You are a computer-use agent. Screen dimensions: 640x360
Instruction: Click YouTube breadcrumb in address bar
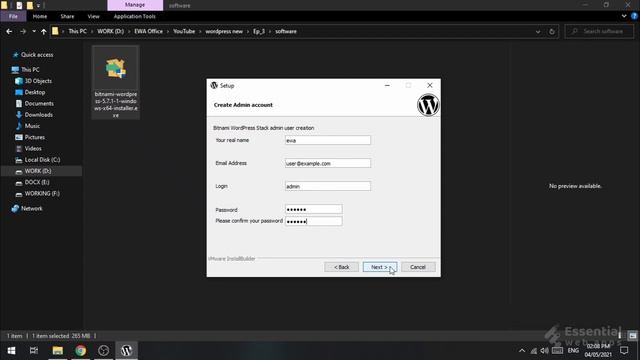tap(184, 31)
